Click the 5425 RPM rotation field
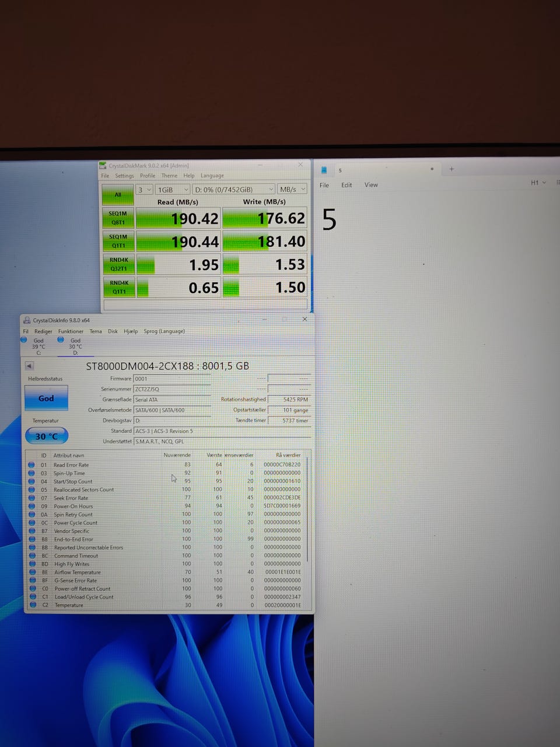 [x=289, y=400]
